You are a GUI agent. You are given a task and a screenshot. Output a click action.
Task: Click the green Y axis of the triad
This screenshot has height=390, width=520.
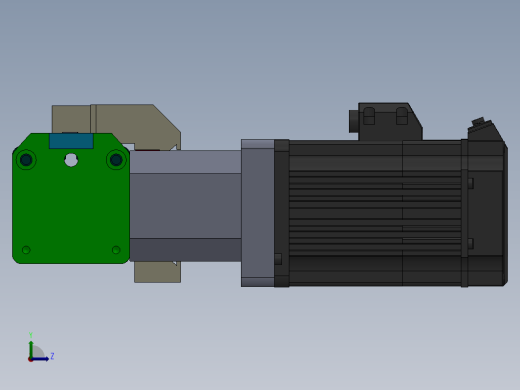pyautogui.click(x=31, y=348)
